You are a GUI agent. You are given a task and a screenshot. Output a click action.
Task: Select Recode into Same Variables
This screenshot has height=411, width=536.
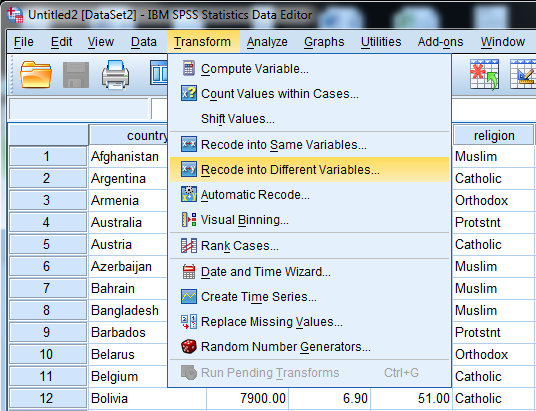pos(309,144)
